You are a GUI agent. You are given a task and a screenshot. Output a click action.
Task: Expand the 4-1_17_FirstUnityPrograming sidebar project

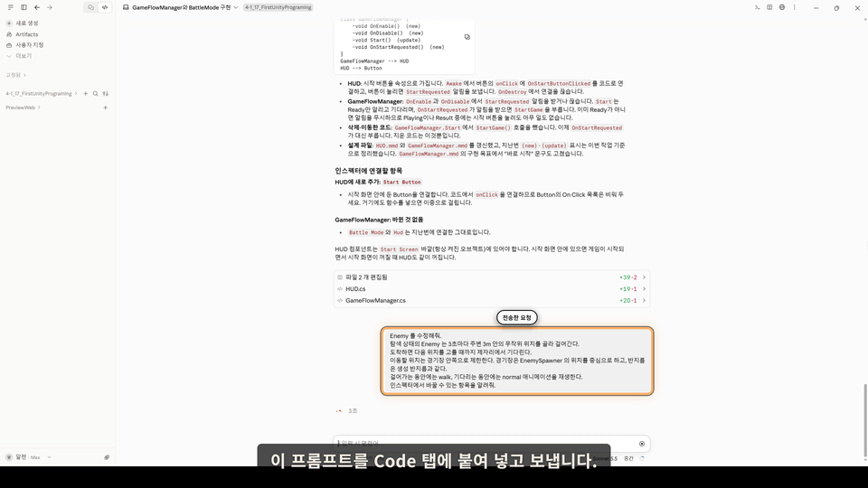click(41, 93)
